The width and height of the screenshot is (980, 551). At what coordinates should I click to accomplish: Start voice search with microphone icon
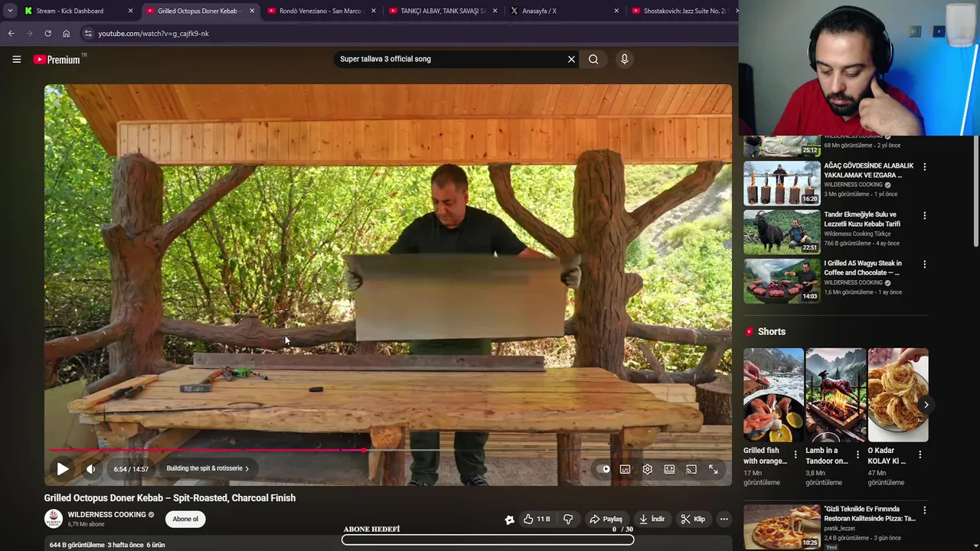point(624,59)
